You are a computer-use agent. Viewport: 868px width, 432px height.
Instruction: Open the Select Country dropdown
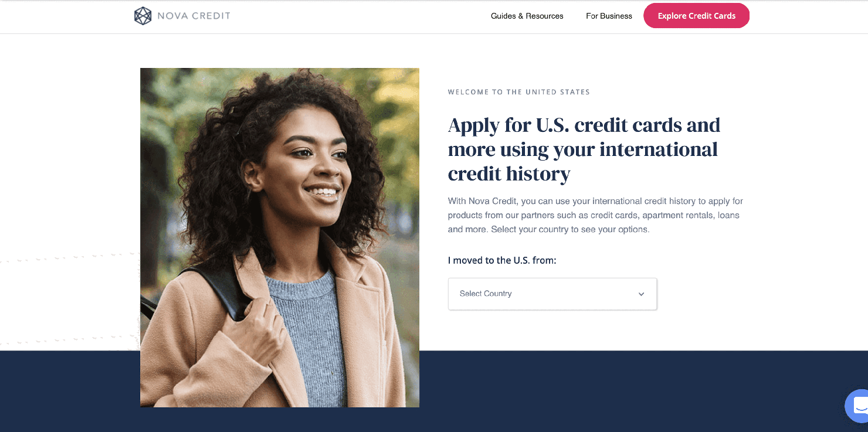click(x=552, y=294)
